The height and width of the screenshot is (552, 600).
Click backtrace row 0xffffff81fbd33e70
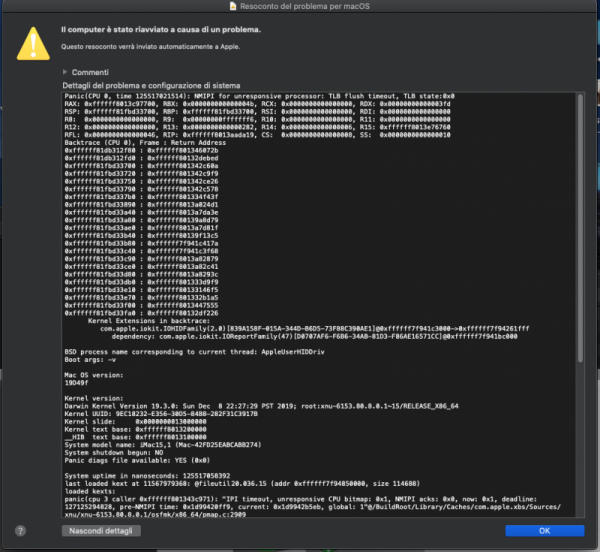[142, 298]
